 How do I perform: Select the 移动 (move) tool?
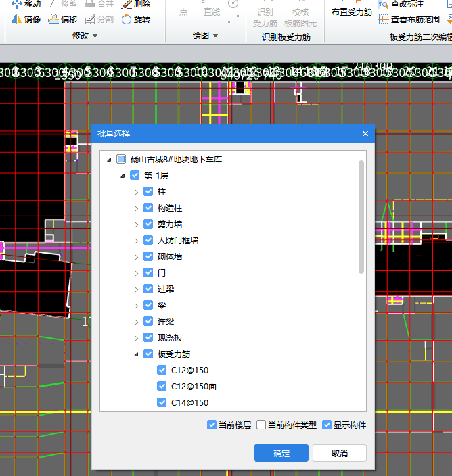26,3
